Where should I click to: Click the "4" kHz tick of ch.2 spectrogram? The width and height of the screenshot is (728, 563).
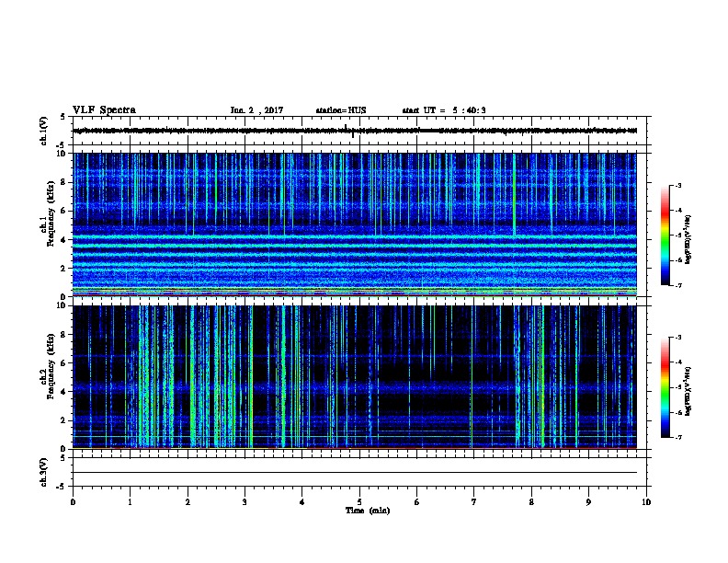(63, 392)
